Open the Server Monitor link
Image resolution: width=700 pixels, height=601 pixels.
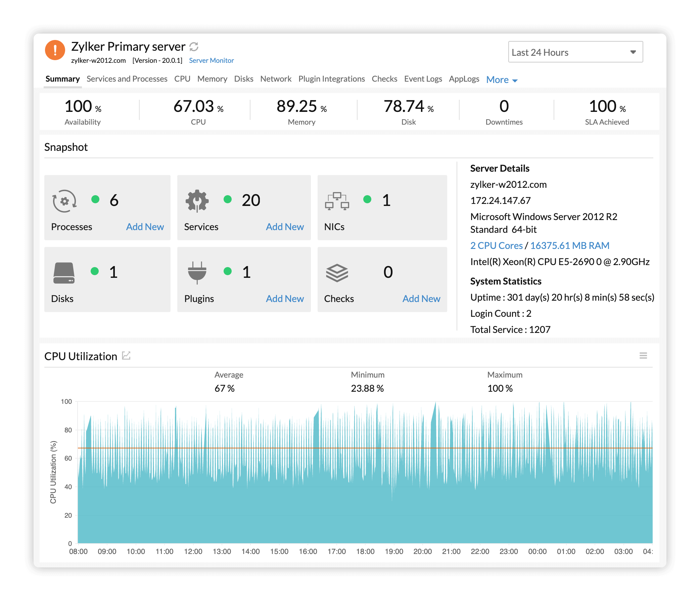211,60
